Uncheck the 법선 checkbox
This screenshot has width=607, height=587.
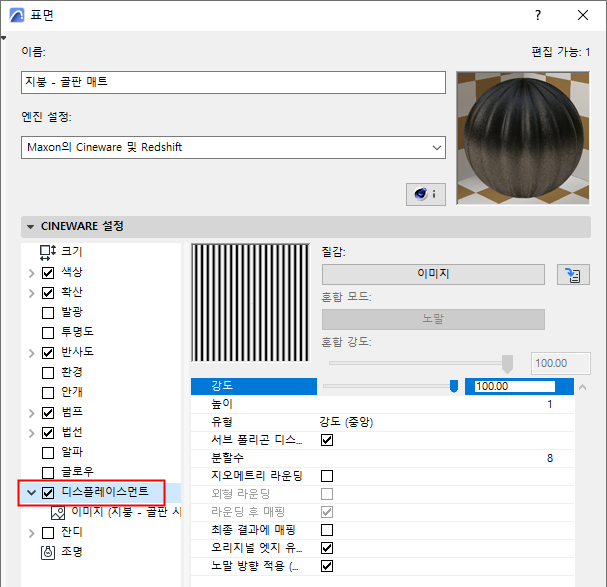click(48, 433)
